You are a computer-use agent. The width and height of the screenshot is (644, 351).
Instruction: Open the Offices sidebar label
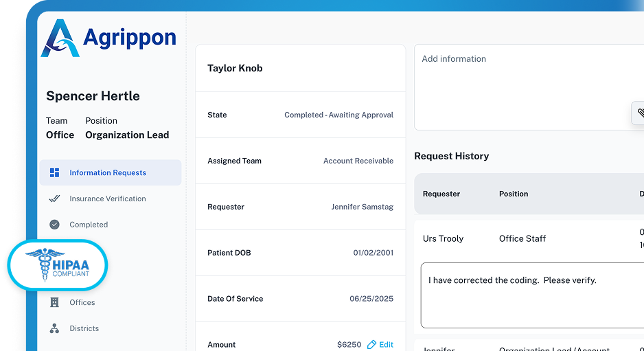pyautogui.click(x=82, y=302)
